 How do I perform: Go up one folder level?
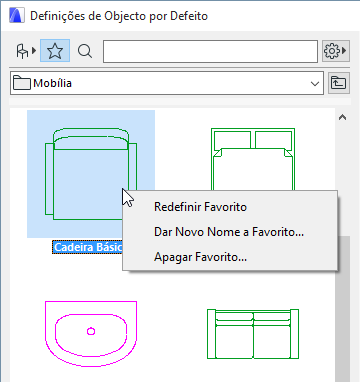click(339, 83)
